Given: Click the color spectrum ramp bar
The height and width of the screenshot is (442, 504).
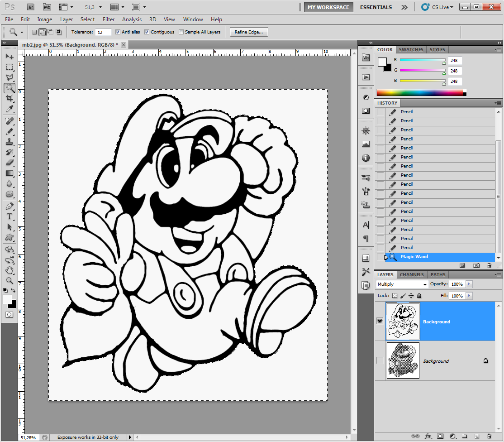Looking at the screenshot, I should click(x=420, y=92).
